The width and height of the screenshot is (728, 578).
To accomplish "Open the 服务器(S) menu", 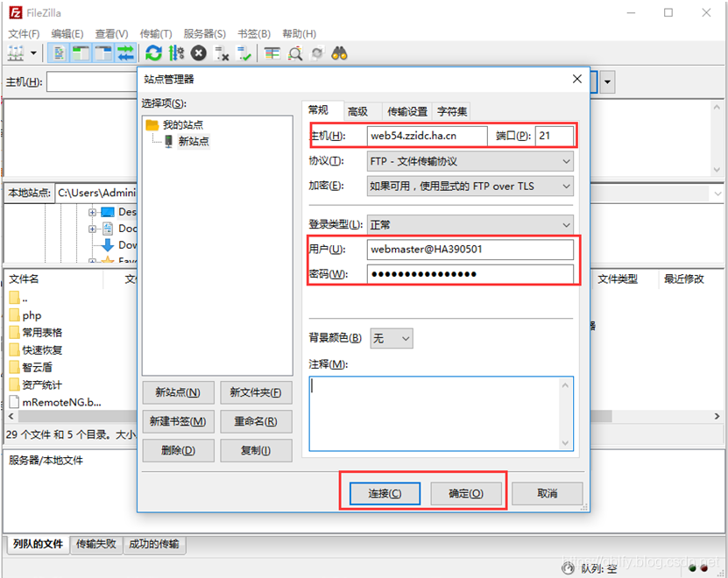I will point(205,34).
